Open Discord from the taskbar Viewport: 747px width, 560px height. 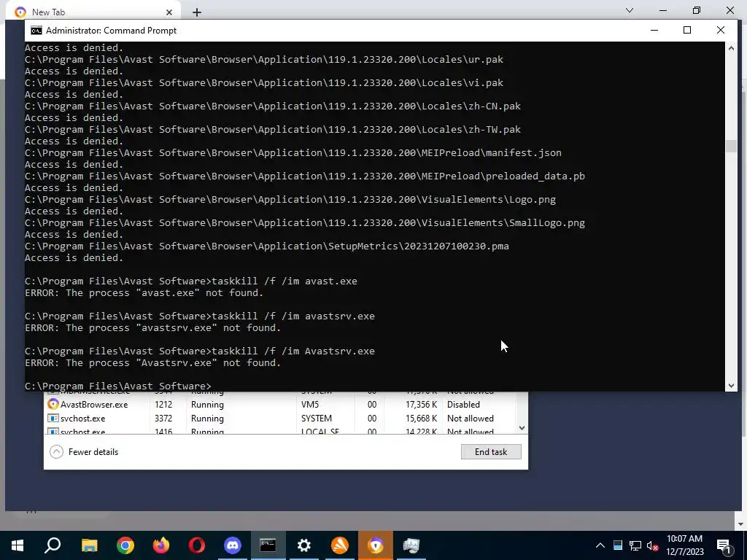click(233, 545)
